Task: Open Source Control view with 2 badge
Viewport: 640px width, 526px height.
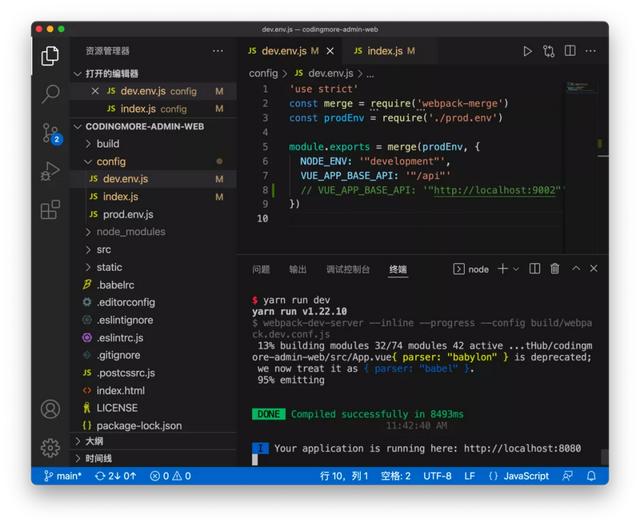Action: (51, 133)
